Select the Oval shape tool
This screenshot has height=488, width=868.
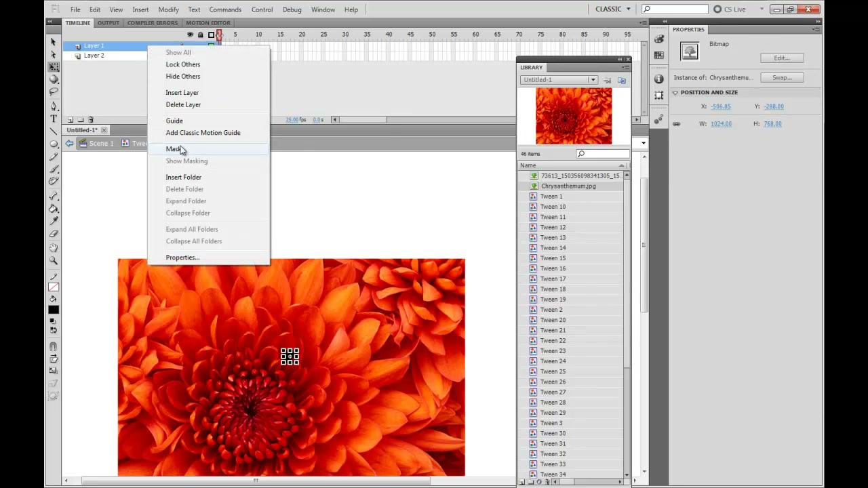tap(54, 144)
